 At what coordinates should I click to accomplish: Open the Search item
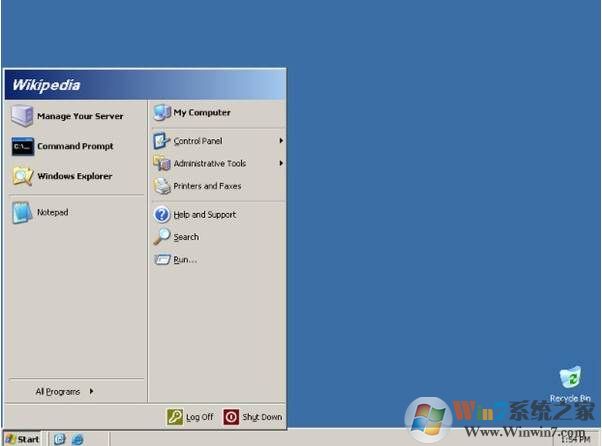(185, 237)
